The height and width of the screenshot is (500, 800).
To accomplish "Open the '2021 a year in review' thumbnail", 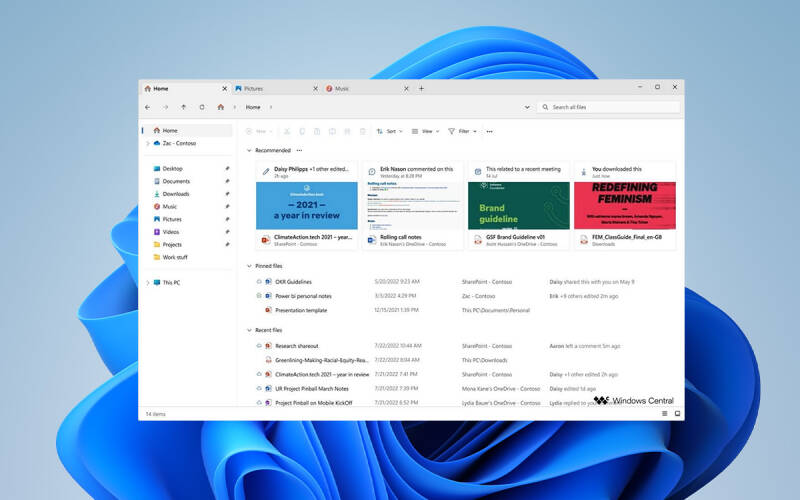I will click(x=307, y=206).
